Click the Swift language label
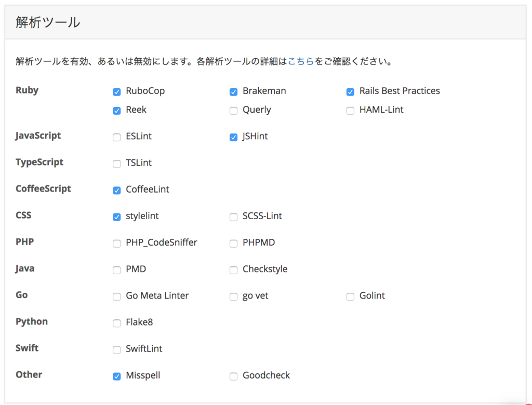 click(27, 348)
